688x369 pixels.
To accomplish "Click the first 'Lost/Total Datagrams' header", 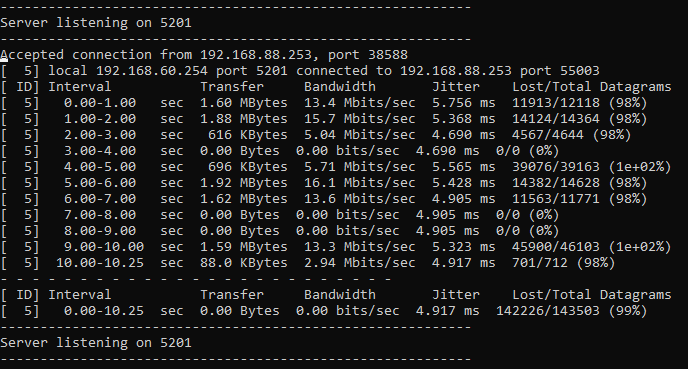I will pos(591,87).
